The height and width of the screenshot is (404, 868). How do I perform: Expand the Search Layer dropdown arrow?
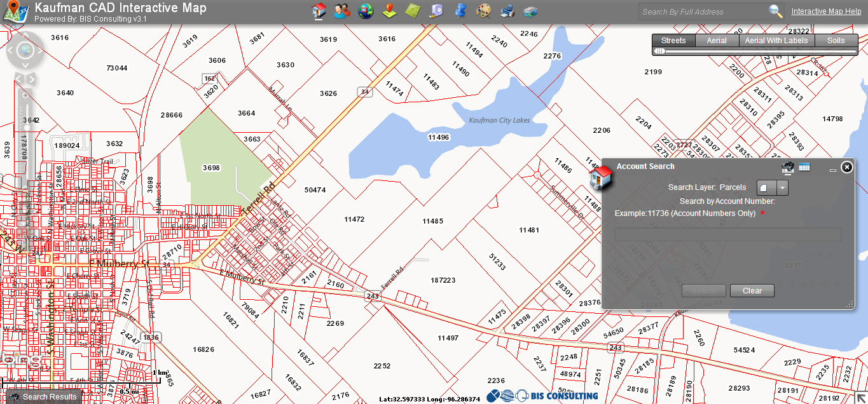coord(783,188)
